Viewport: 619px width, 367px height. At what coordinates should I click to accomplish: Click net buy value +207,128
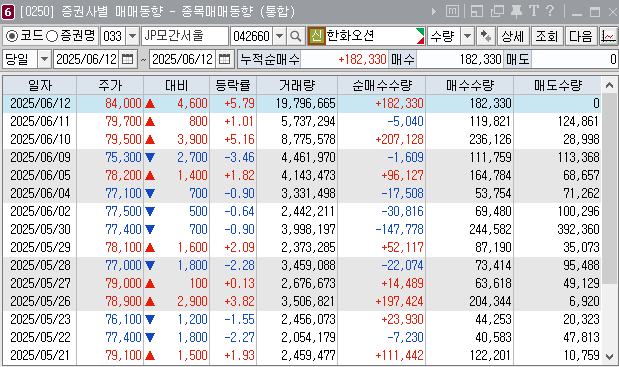click(399, 139)
